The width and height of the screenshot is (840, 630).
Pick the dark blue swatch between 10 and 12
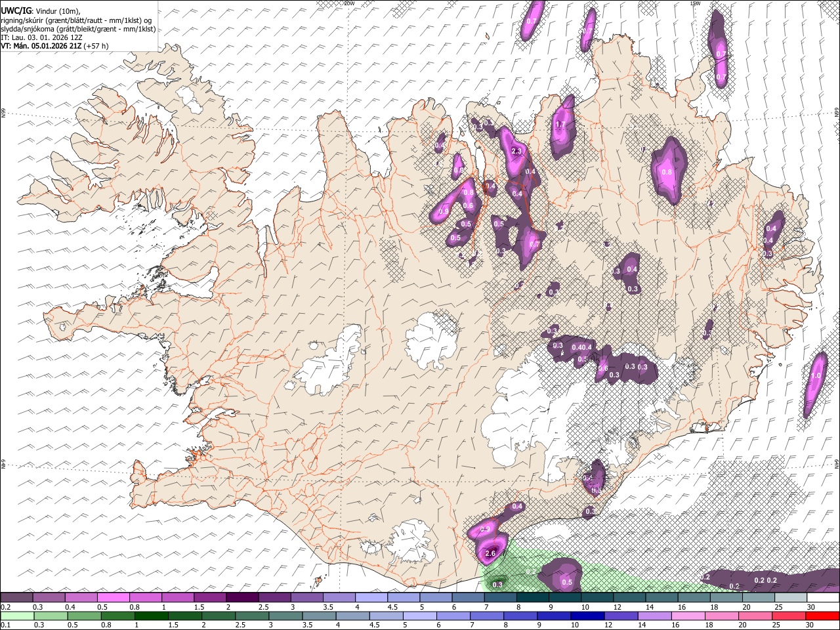(588, 616)
